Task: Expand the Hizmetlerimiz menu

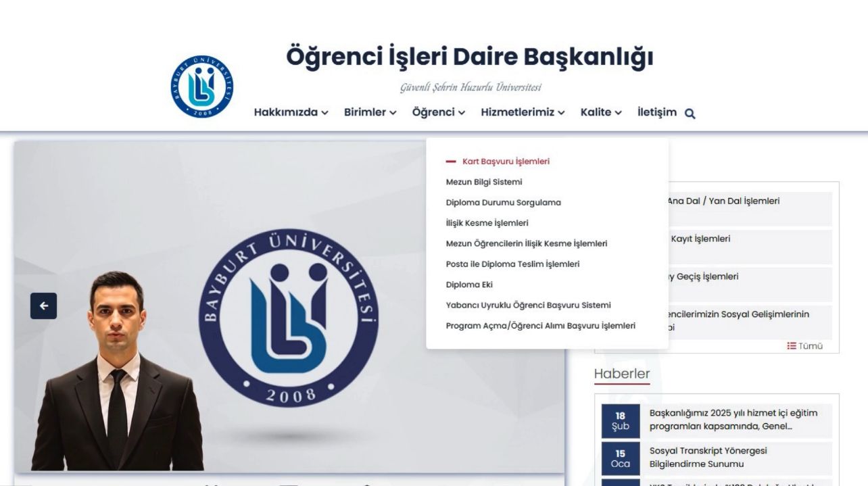Action: (523, 112)
